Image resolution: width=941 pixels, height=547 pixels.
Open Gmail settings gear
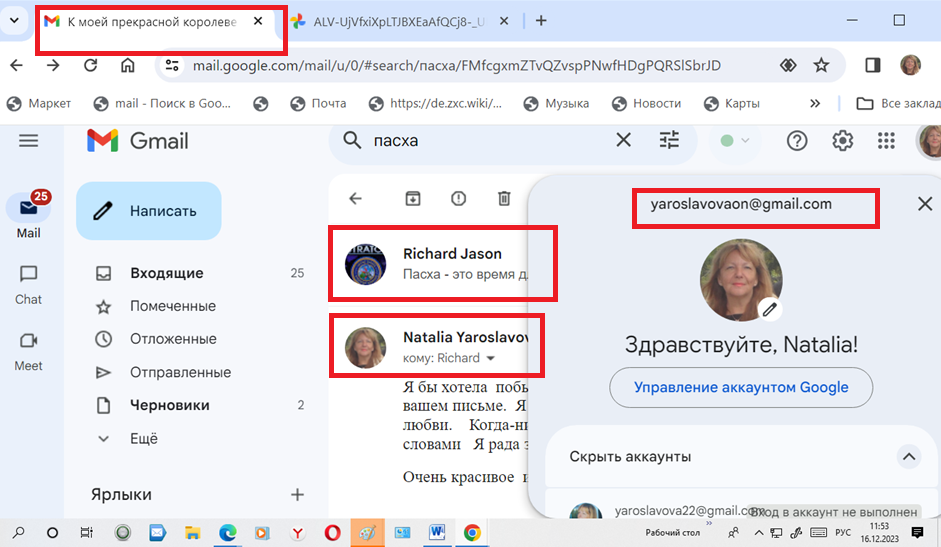(843, 141)
